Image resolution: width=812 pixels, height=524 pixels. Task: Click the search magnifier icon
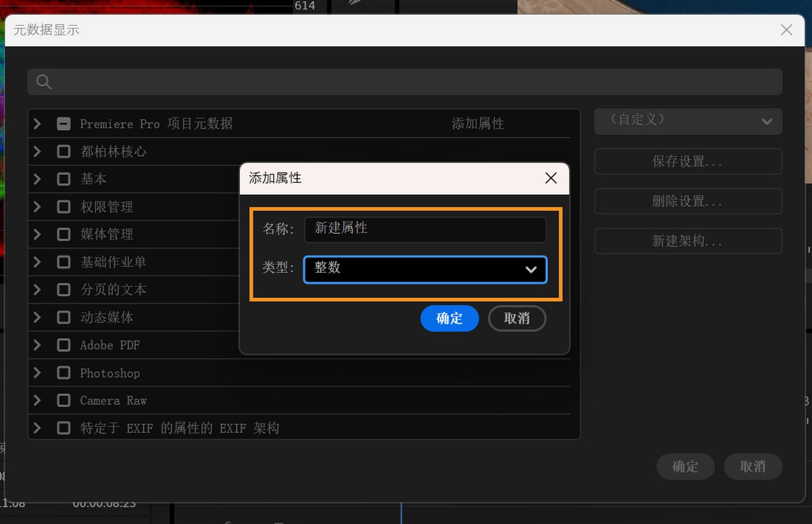[44, 81]
